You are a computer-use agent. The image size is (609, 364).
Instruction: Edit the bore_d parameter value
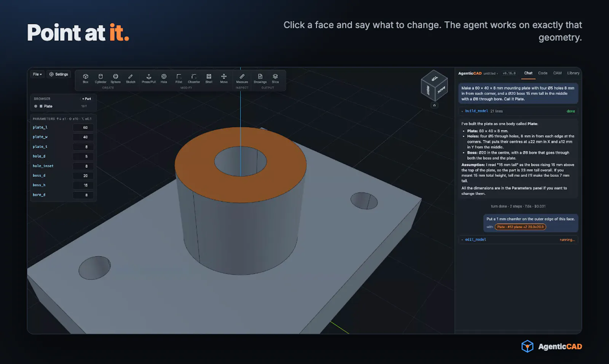click(x=83, y=195)
